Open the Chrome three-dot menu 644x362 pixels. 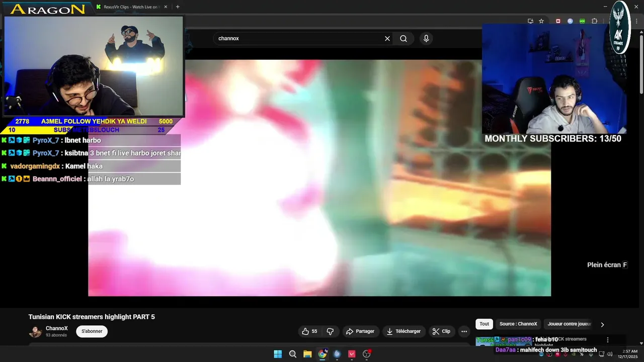pos(636,21)
